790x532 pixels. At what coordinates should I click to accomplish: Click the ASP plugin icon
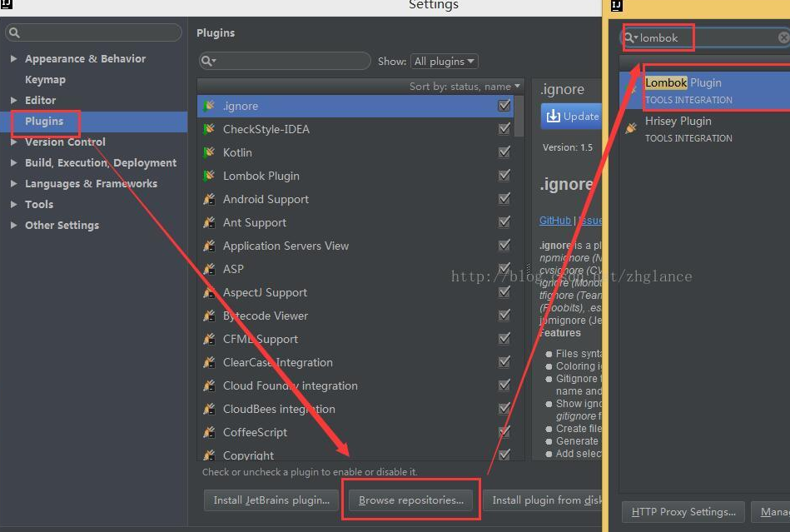209,269
